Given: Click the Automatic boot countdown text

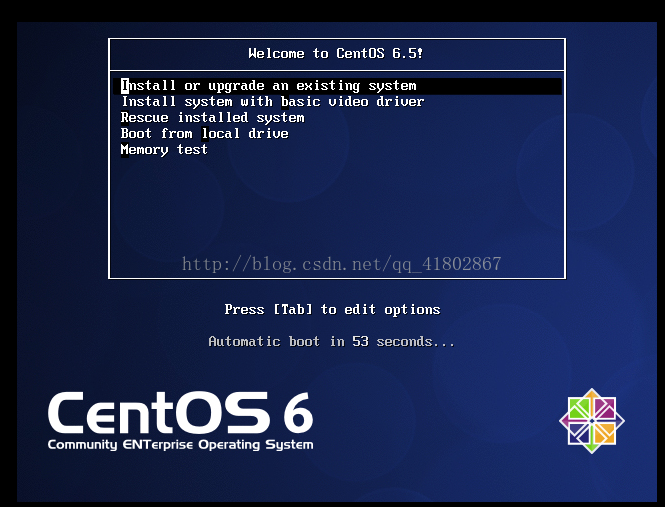Looking at the screenshot, I should (331, 342).
